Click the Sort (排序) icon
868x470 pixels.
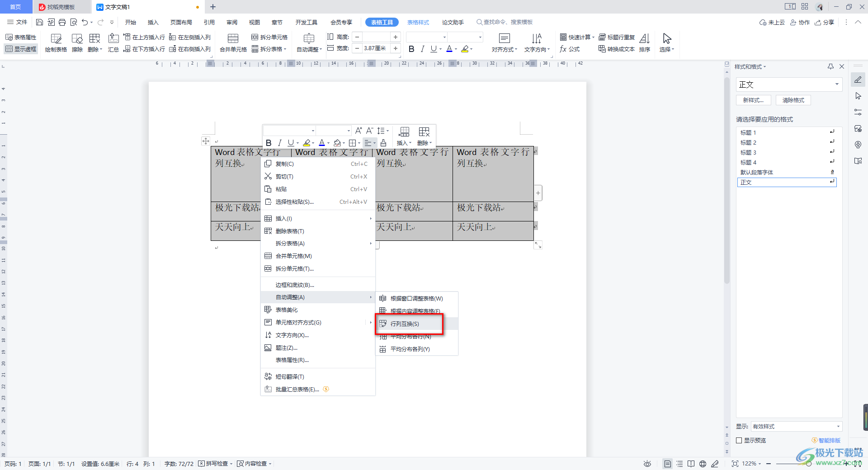pos(645,43)
